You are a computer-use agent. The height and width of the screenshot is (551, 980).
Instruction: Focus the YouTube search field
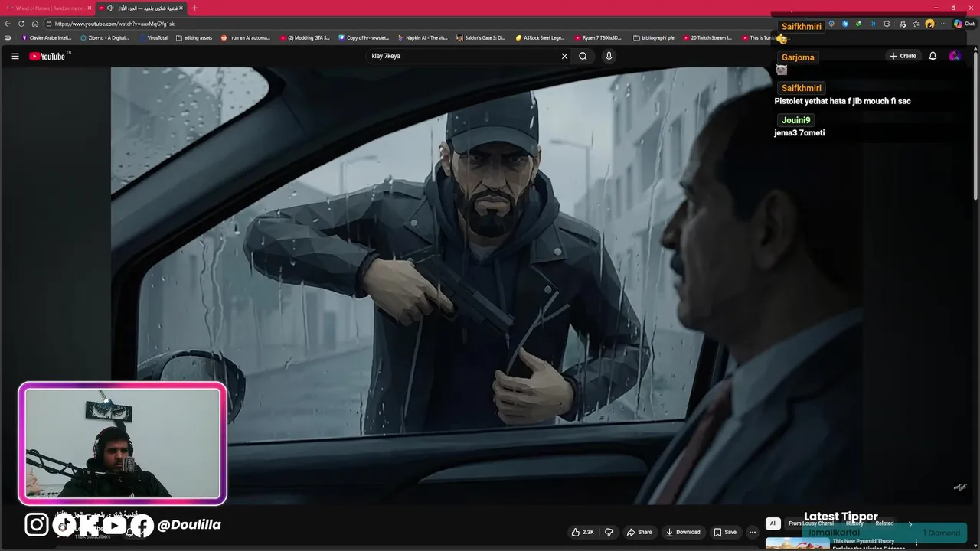pyautogui.click(x=464, y=56)
